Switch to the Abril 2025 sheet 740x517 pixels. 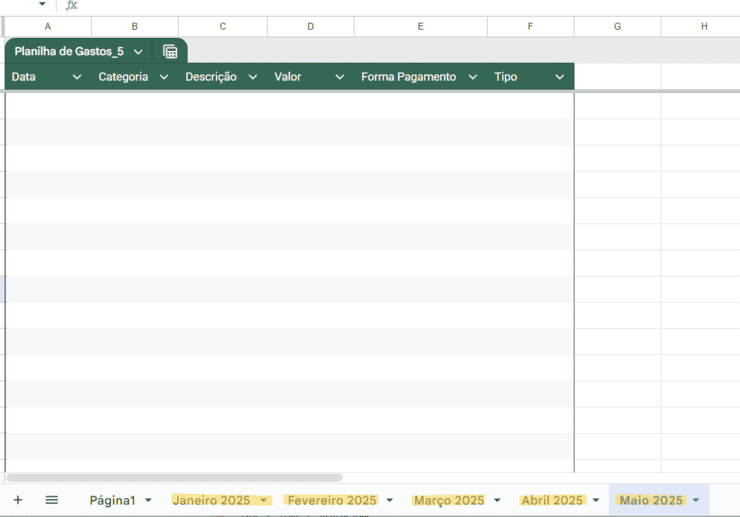coord(552,500)
